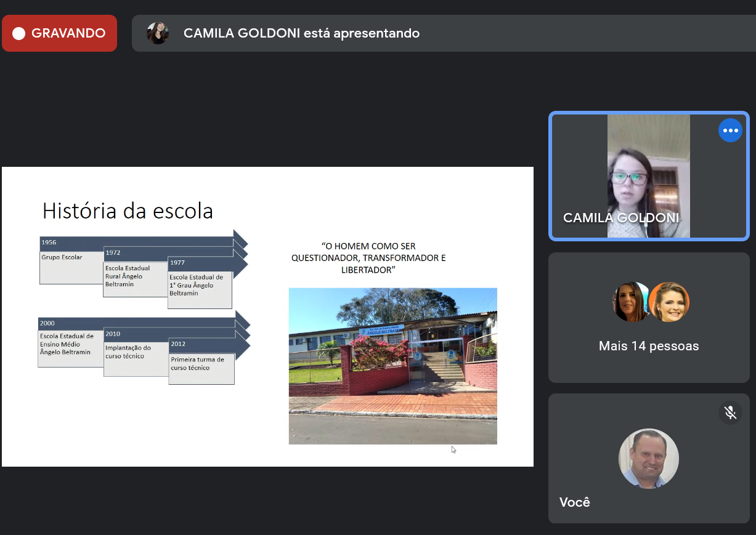Click the "História da escola" slide title
The image size is (756, 535).
128,211
